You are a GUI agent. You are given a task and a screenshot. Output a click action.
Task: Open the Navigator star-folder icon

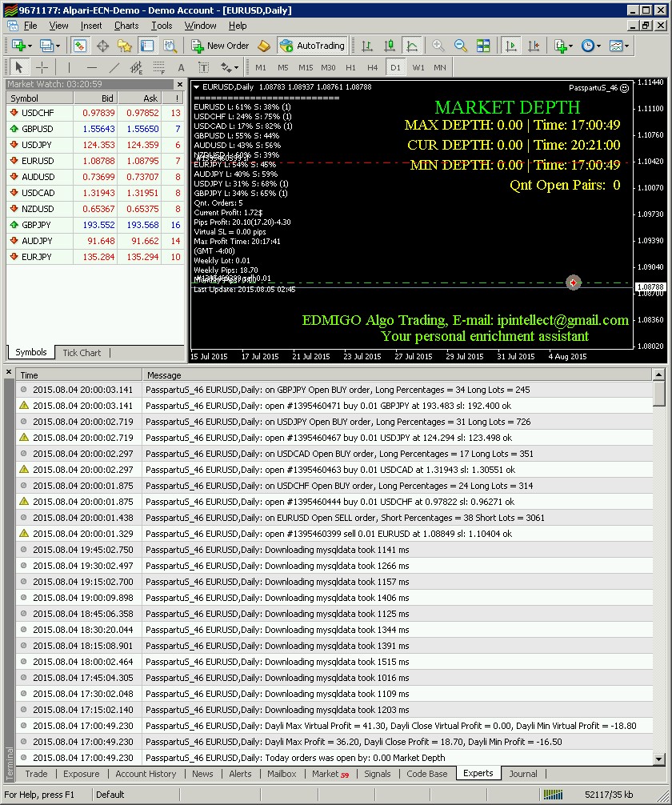(124, 46)
